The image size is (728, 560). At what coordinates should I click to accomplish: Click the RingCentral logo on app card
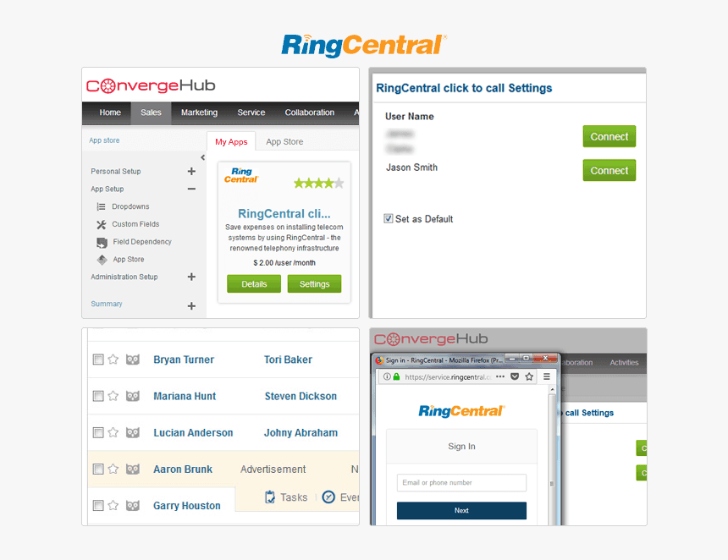click(x=241, y=175)
